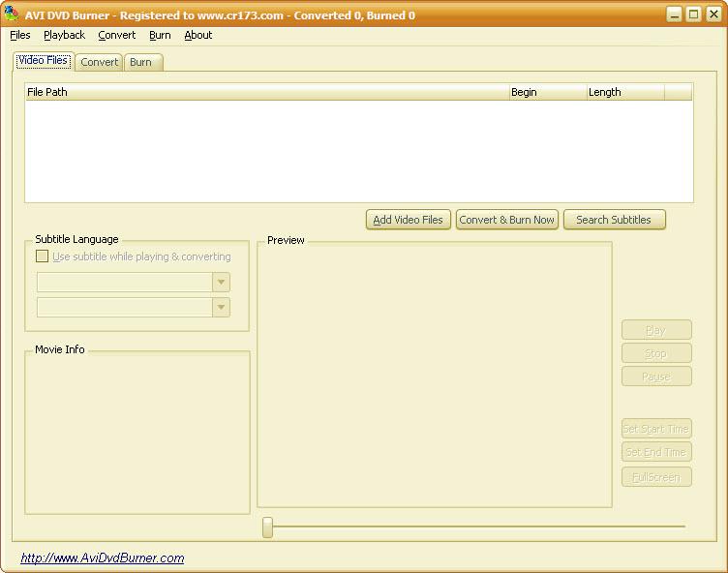
Task: Click the AVI DVD Burner app icon in title bar
Action: click(x=12, y=14)
